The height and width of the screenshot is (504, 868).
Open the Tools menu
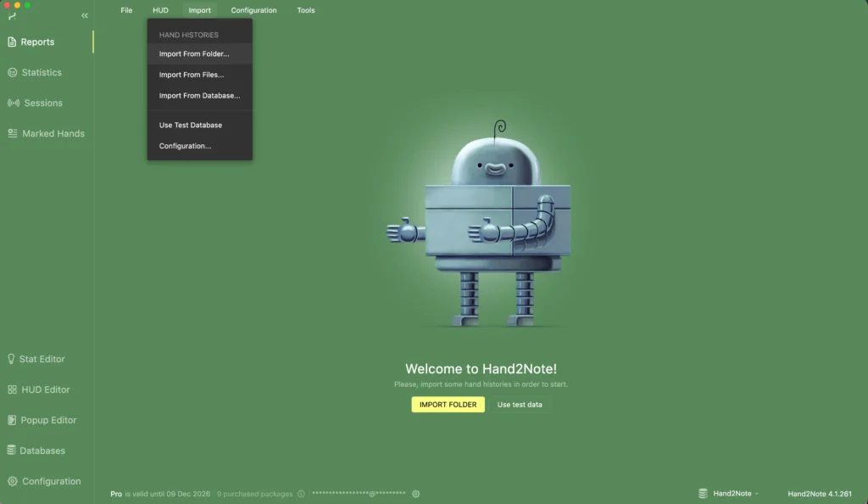[305, 10]
